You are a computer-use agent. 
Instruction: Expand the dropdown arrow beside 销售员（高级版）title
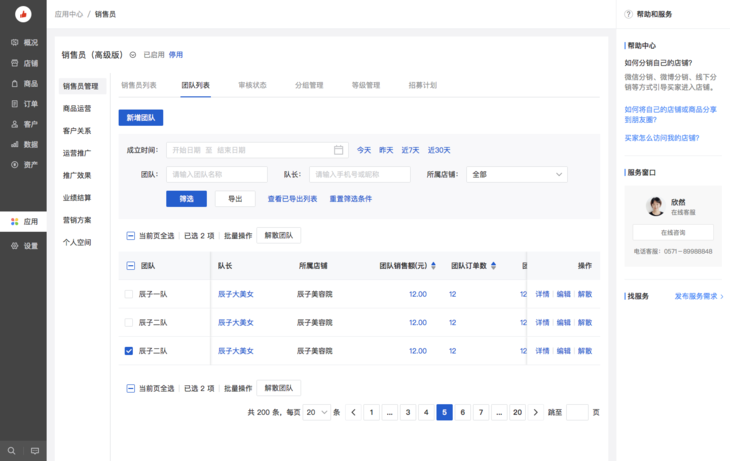click(x=133, y=55)
